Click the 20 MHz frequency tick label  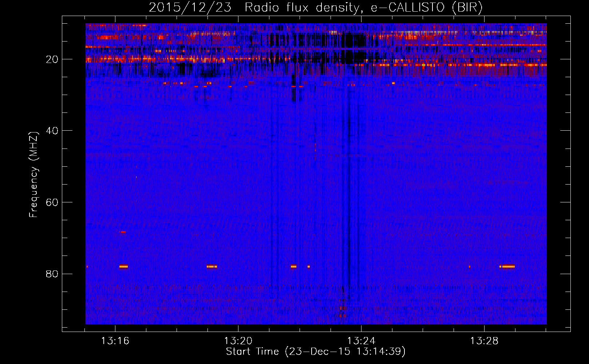point(52,59)
